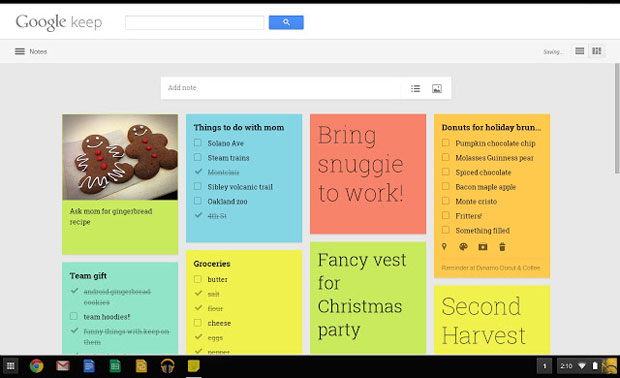Open the hamburger menu beside Notes
Image resolution: width=620 pixels, height=378 pixels.
click(20, 51)
